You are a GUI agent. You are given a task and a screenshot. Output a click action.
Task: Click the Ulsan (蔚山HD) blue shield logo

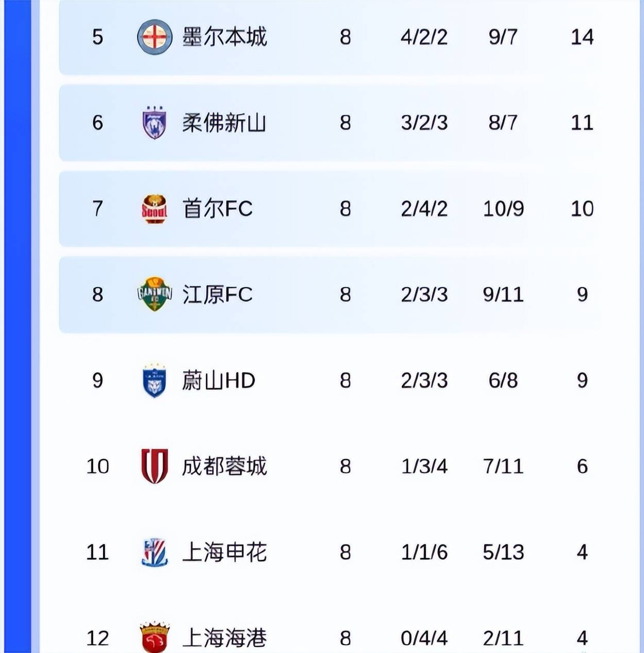154,381
